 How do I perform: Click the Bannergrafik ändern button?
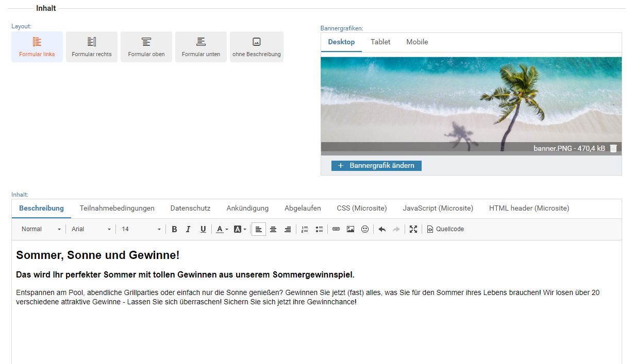(376, 166)
